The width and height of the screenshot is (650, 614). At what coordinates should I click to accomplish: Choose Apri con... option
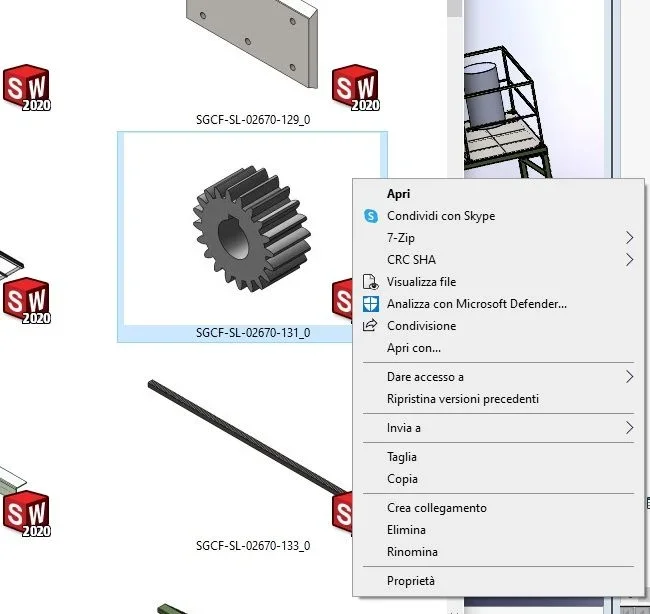point(498,348)
